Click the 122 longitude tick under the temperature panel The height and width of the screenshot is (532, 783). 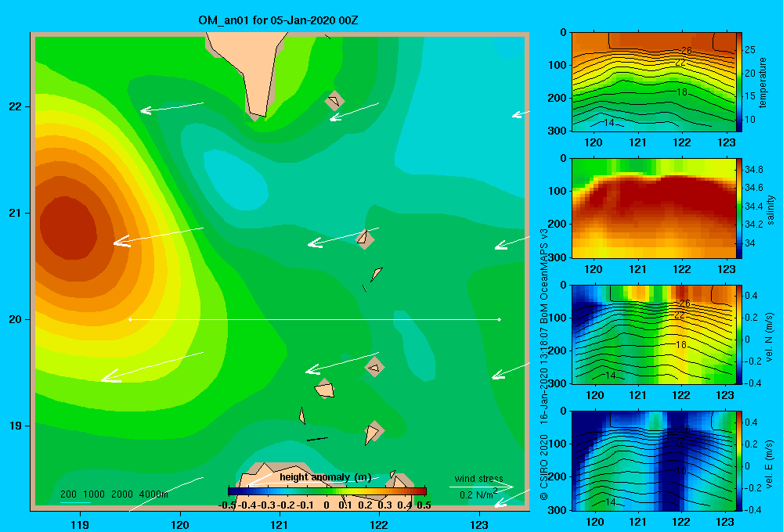[682, 142]
